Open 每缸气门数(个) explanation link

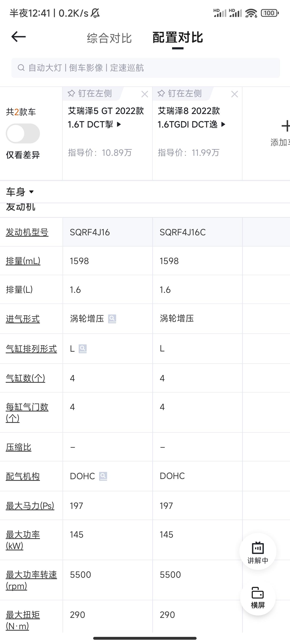tap(27, 412)
